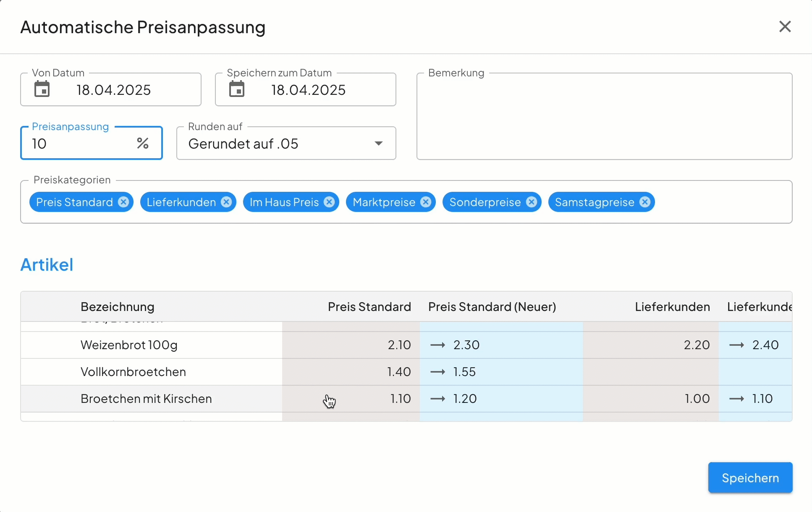The width and height of the screenshot is (812, 512).
Task: Select the Preis Standard column header
Action: (x=369, y=307)
